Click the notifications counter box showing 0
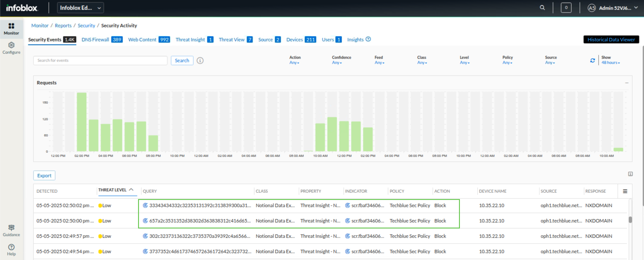This screenshot has width=644, height=260. [566, 8]
